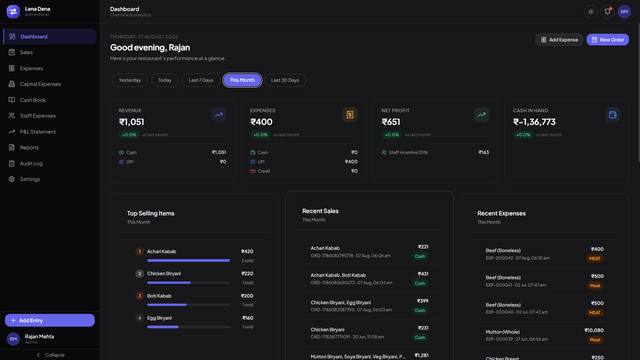
Task: Open the Cash Book page
Action: tap(50, 100)
